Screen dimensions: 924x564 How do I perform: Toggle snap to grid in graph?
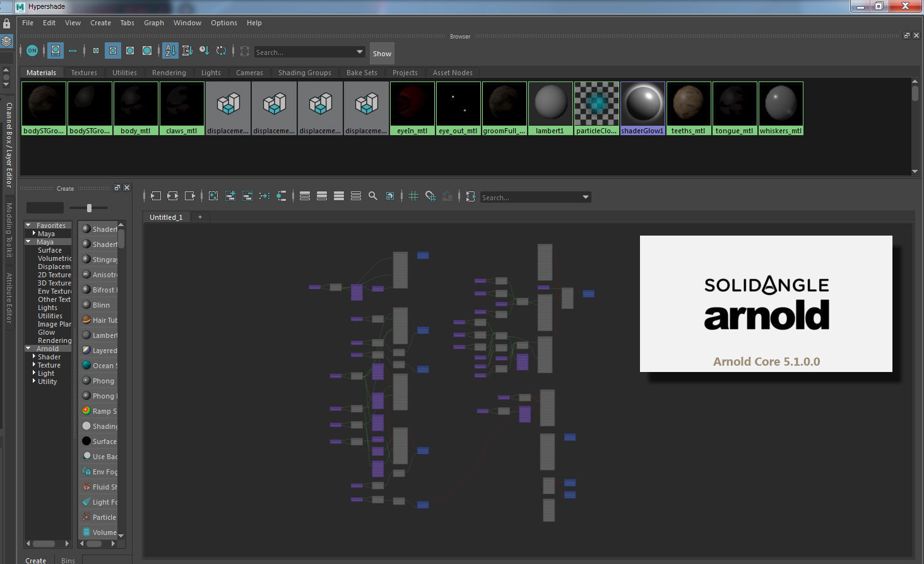coord(430,196)
